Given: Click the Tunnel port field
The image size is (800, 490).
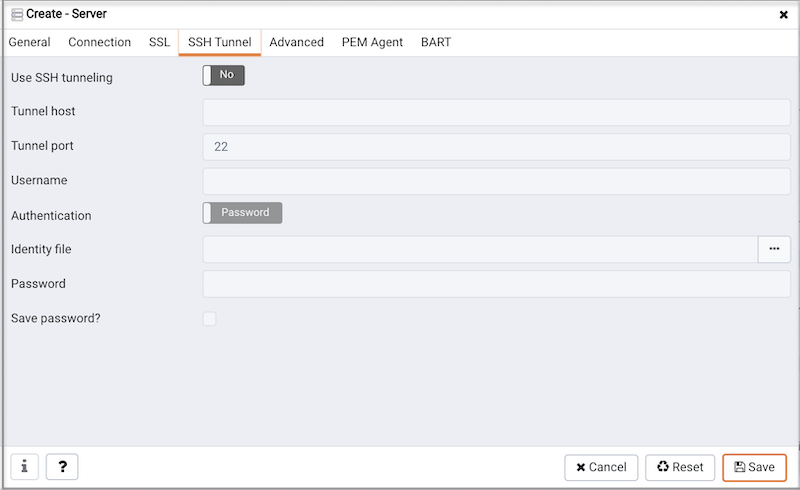Looking at the screenshot, I should tap(496, 147).
